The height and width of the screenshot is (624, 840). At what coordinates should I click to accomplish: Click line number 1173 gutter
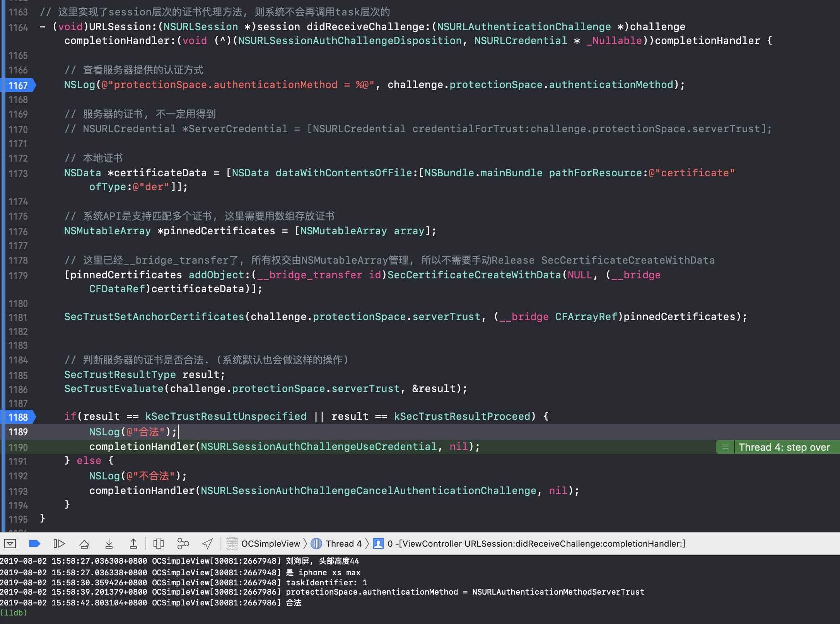(x=18, y=174)
